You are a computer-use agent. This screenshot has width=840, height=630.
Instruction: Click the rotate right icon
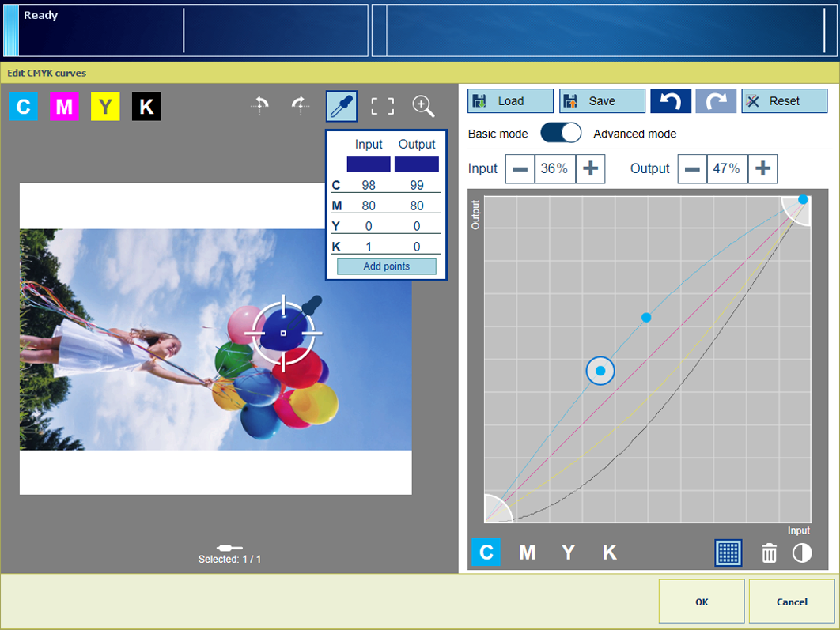(300, 106)
